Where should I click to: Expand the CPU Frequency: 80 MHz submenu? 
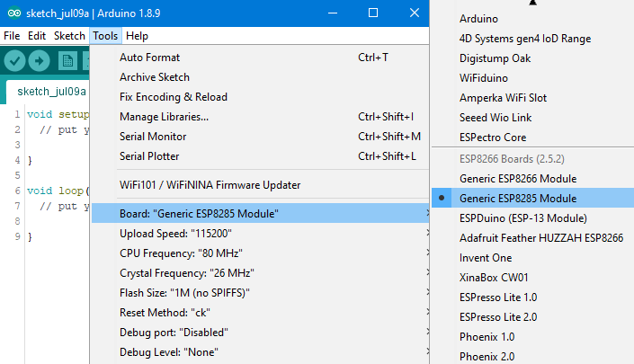coord(260,253)
